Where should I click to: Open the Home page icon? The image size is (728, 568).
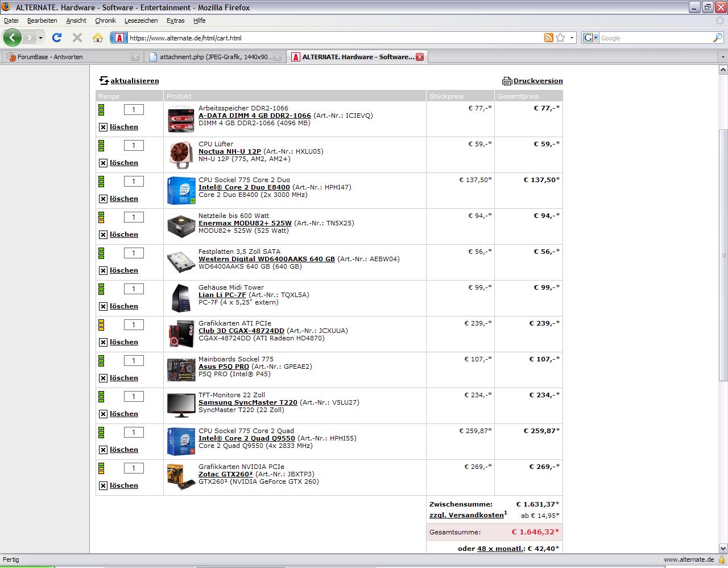coord(98,38)
